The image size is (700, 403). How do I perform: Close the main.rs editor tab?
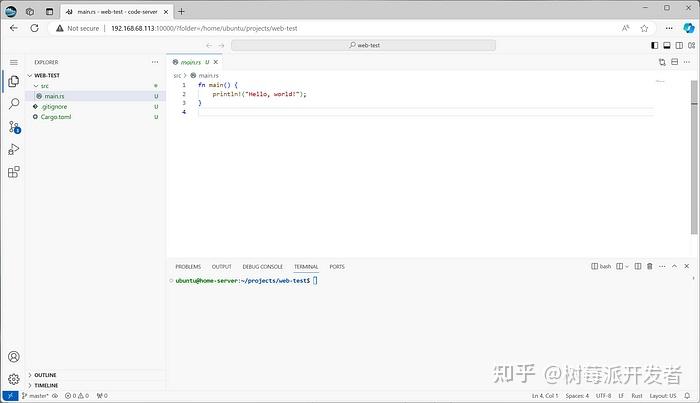pos(216,62)
